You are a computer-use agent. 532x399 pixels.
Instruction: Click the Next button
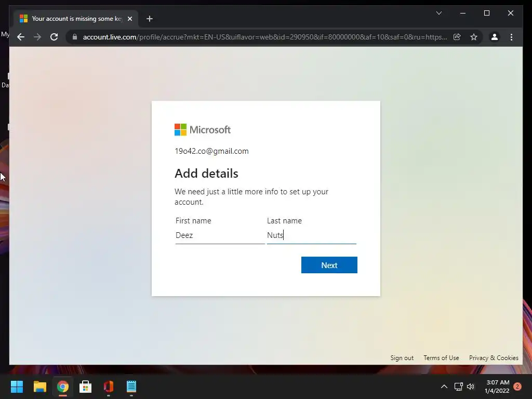pyautogui.click(x=329, y=265)
